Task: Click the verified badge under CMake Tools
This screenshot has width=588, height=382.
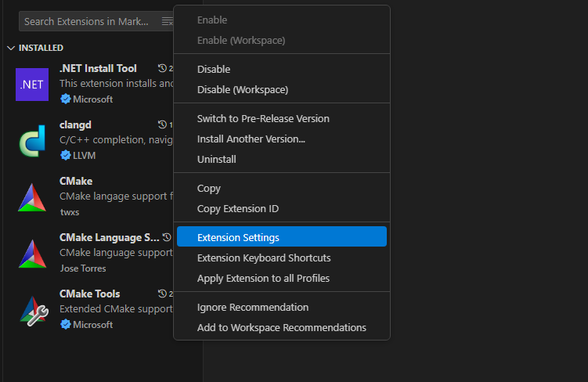Action: click(65, 324)
